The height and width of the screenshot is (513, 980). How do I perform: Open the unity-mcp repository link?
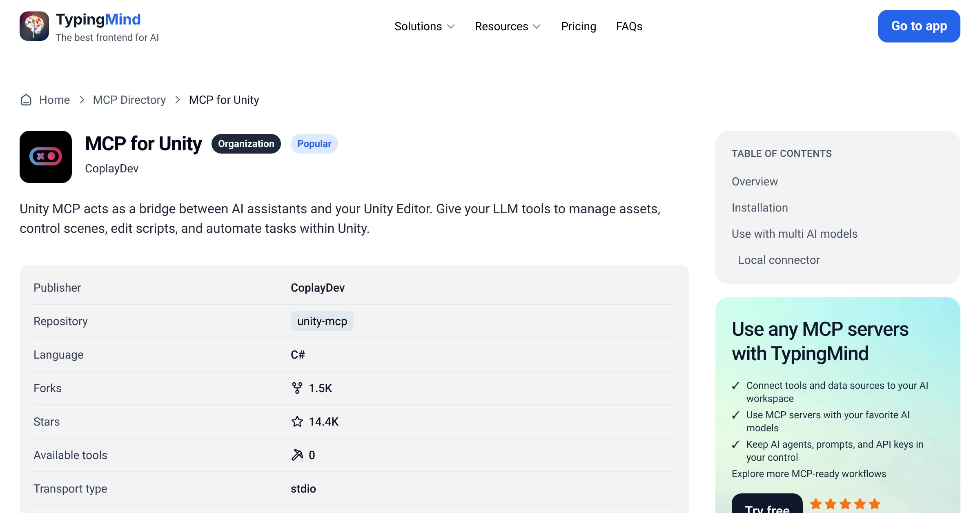click(x=322, y=321)
